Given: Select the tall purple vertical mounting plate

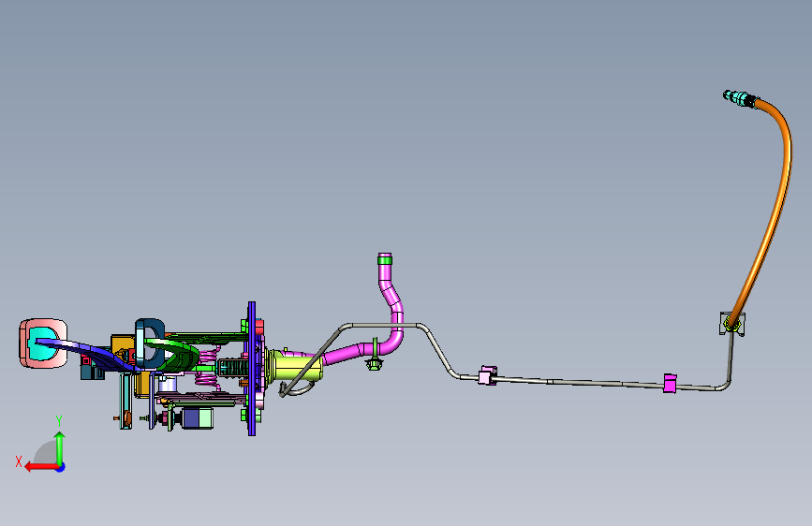Looking at the screenshot, I should [x=252, y=369].
